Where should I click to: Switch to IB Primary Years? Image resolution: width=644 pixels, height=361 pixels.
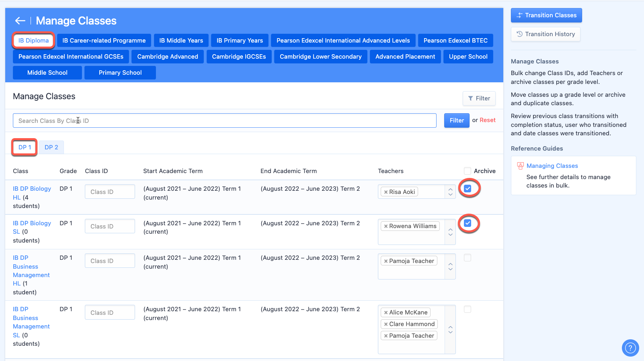click(240, 41)
